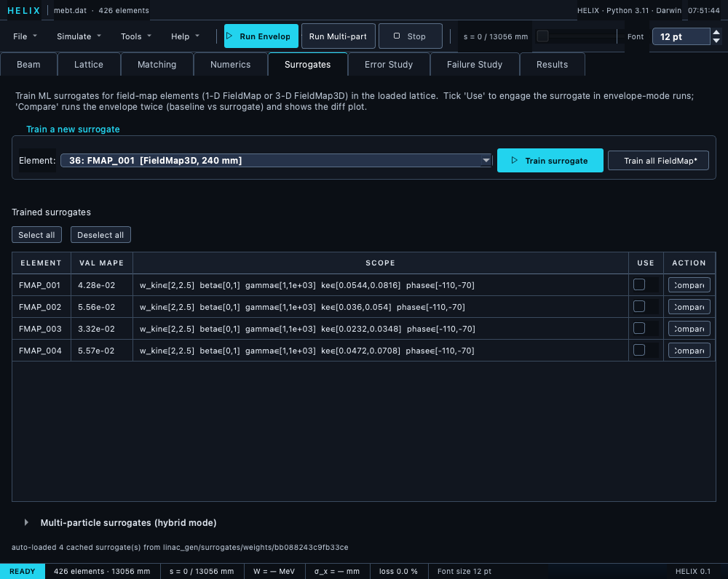Viewport: 728px width, 579px height.
Task: Click Compare for FMAP_004 row
Action: click(x=689, y=351)
